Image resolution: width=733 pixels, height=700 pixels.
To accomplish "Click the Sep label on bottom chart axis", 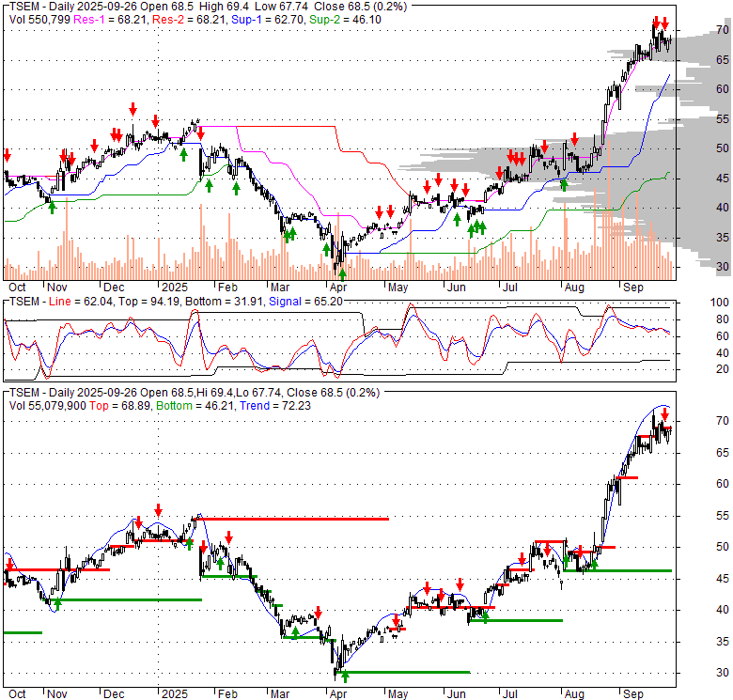I will coord(633,694).
